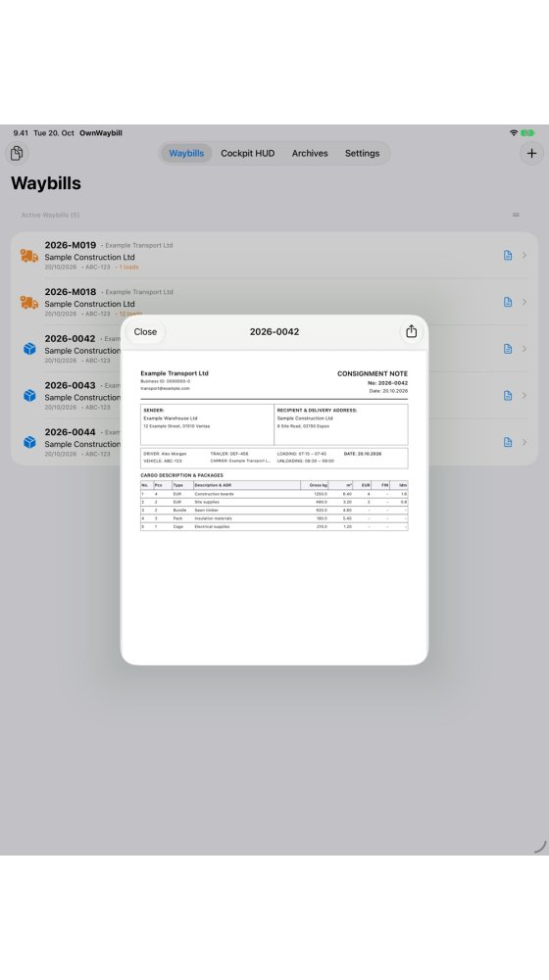Image resolution: width=549 pixels, height=980 pixels.
Task: Open the Settings tab
Action: [x=362, y=153]
